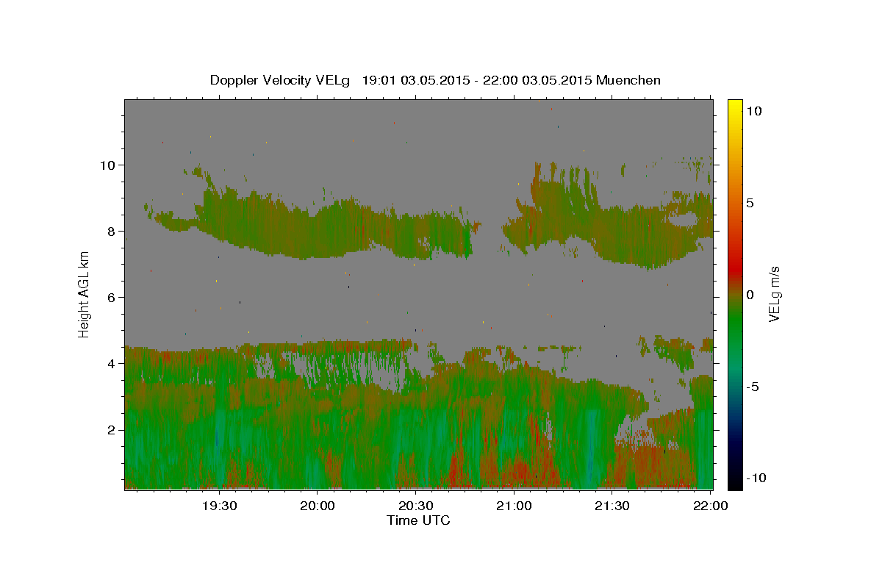Click the 21:30 time tick label

(x=612, y=506)
